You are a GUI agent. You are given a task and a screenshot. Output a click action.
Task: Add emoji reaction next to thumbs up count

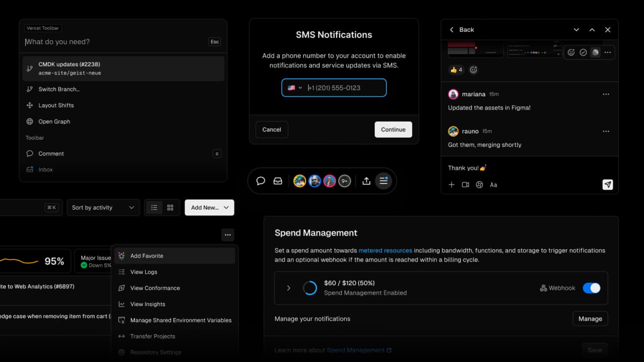473,70
